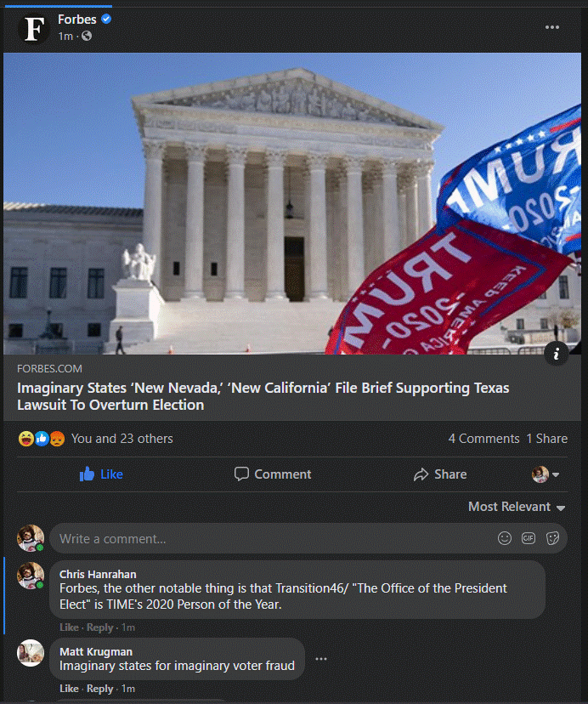588x704 pixels.
Task: Toggle the Like button on the post
Action: pos(101,474)
